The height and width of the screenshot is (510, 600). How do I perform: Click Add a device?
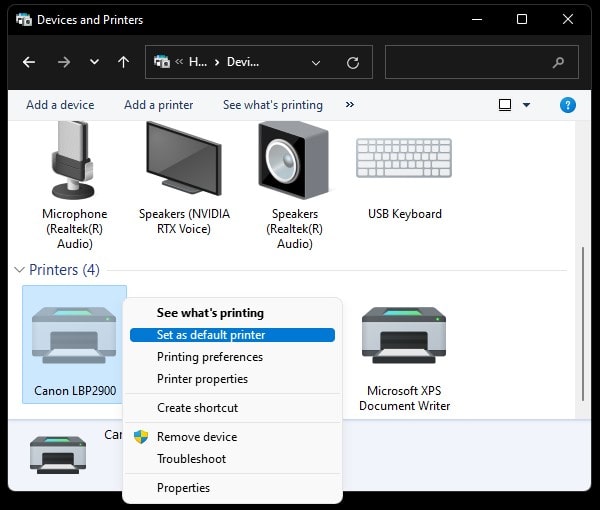pos(60,105)
